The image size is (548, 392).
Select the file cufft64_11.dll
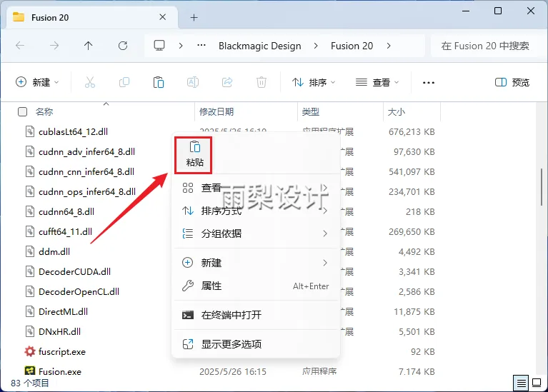coord(65,231)
